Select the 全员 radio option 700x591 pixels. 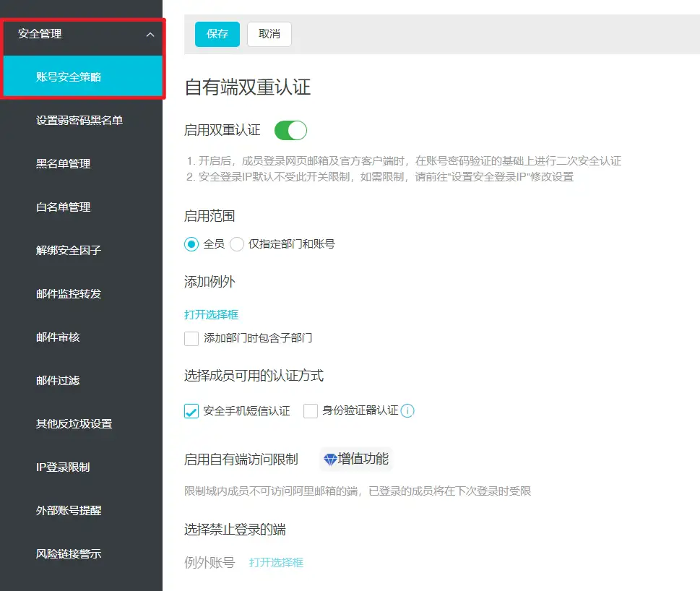pyautogui.click(x=191, y=244)
